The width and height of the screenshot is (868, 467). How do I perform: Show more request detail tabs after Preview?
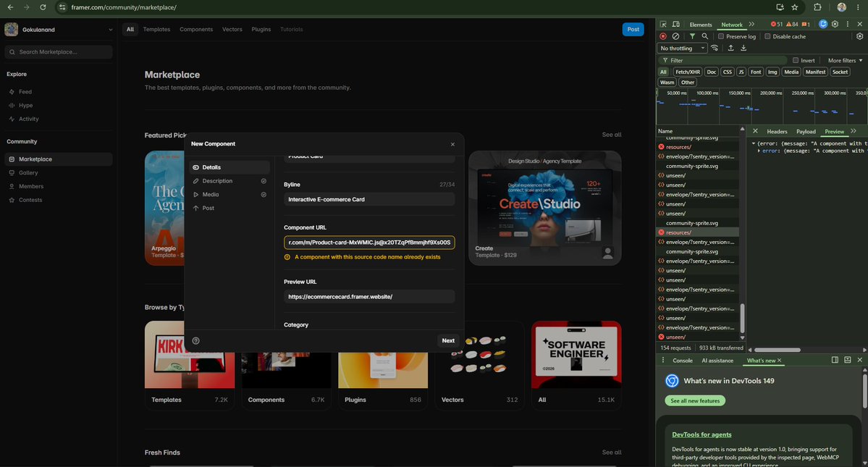click(x=854, y=131)
